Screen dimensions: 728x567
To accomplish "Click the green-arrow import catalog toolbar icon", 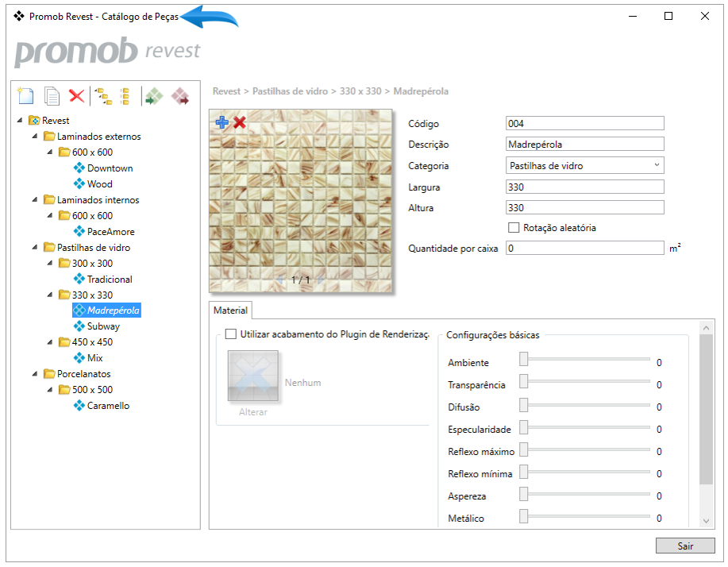I will tap(154, 96).
